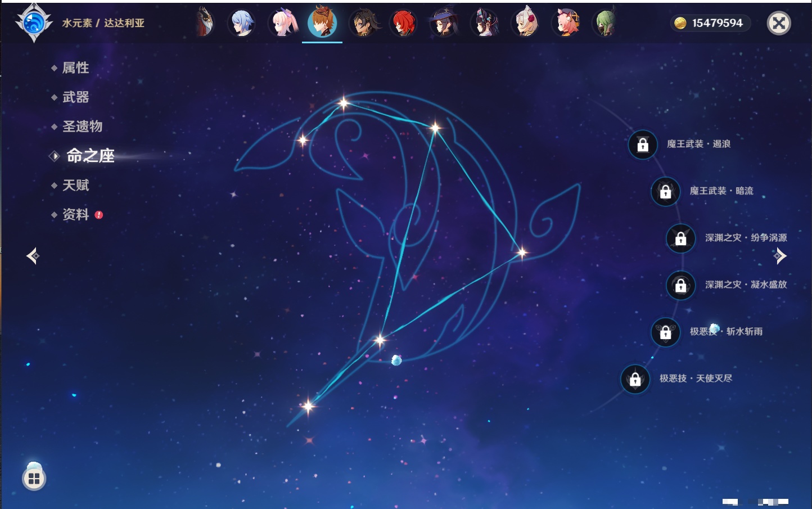
Task: Select the partially visible masked character portrait
Action: click(205, 23)
